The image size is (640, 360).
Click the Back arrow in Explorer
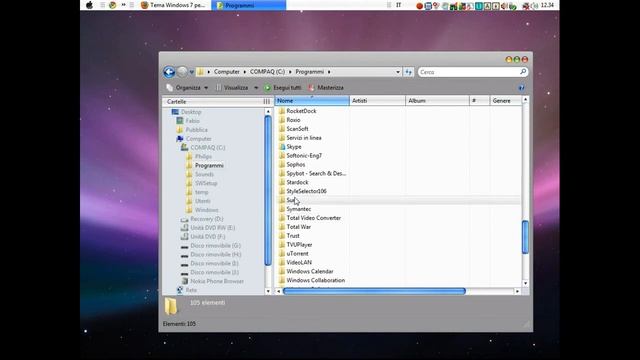169,72
